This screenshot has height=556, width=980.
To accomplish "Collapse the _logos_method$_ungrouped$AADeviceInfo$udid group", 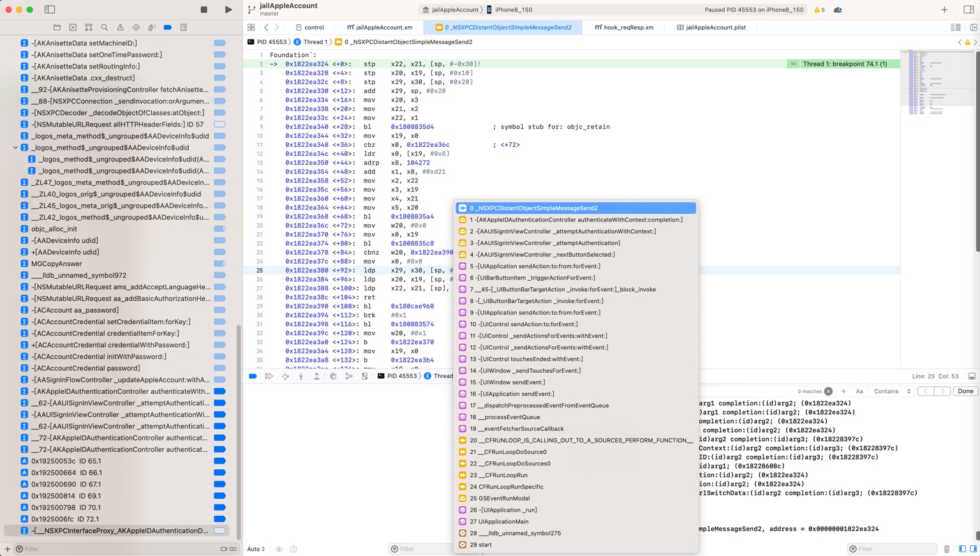I will pos(15,147).
